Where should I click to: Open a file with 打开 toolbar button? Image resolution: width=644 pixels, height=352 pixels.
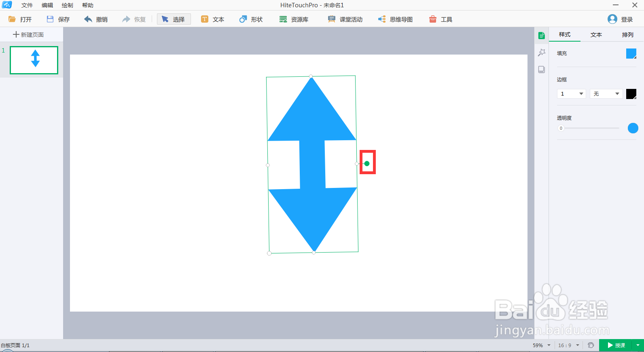click(20, 19)
